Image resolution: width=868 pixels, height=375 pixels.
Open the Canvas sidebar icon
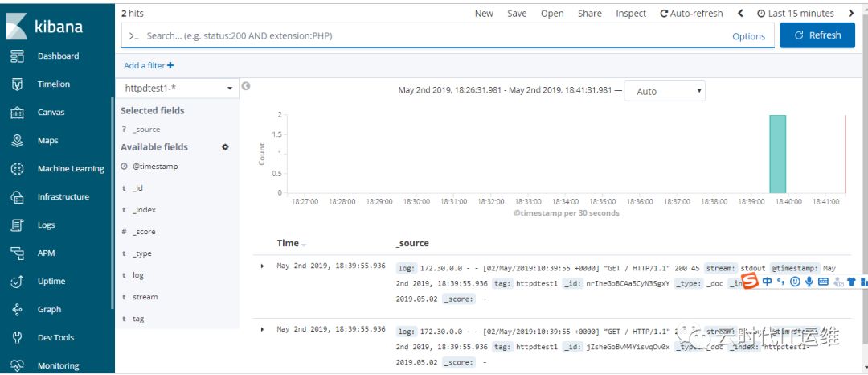(x=17, y=113)
